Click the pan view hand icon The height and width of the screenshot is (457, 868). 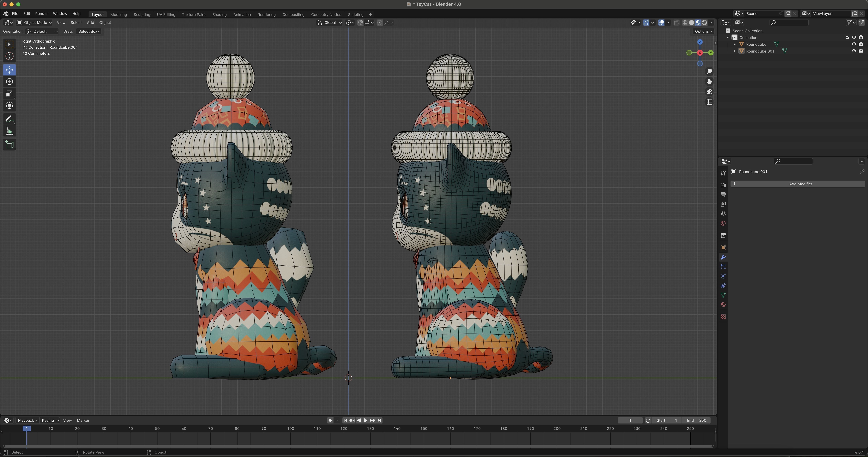pyautogui.click(x=709, y=82)
